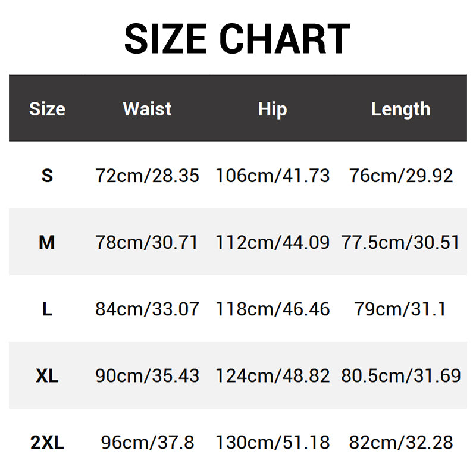Click length value 77.5cm/30.51
Screen dimensions: 476x476
point(400,242)
